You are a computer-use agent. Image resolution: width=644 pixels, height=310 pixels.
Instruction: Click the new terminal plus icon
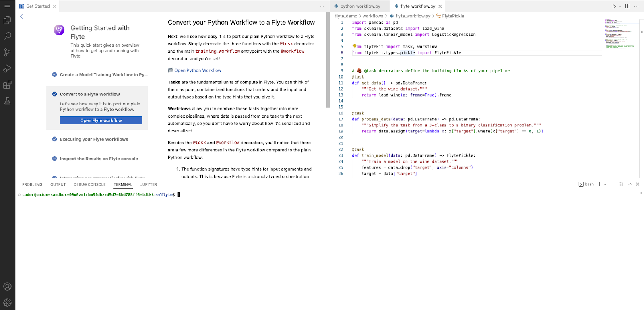coord(599,184)
